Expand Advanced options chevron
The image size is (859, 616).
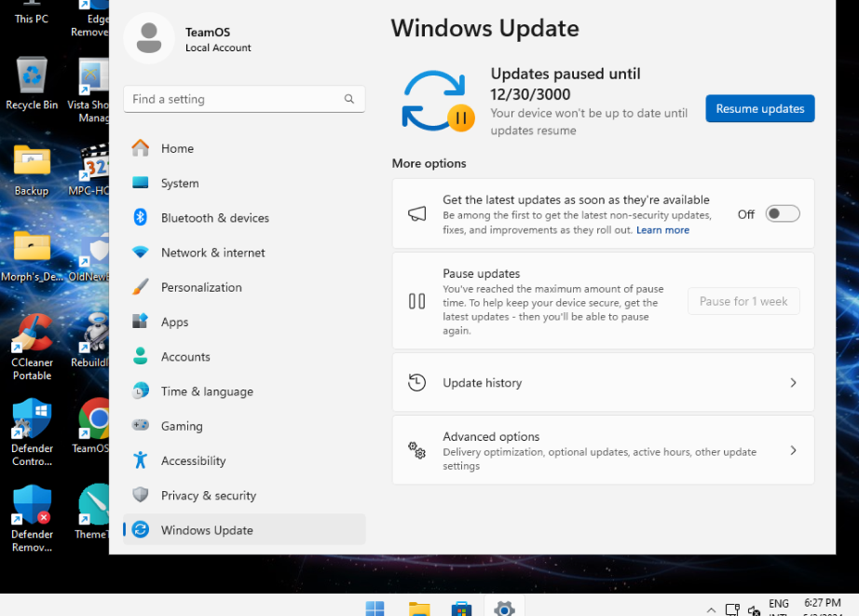point(793,450)
